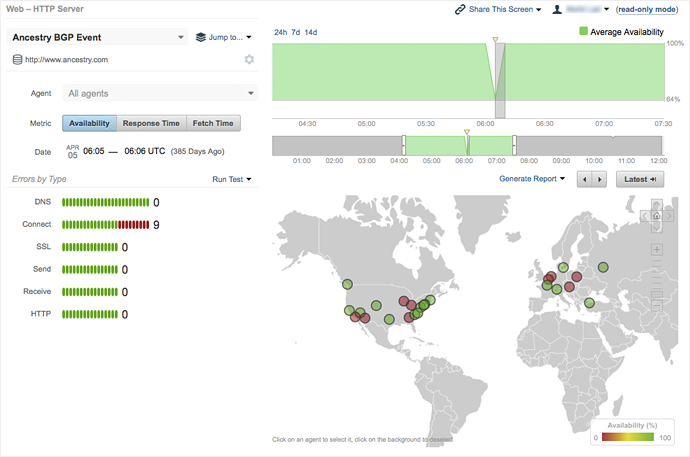Viewport: 690px width, 457px height.
Task: Pan the map right with arrow icon
Action: [667, 213]
